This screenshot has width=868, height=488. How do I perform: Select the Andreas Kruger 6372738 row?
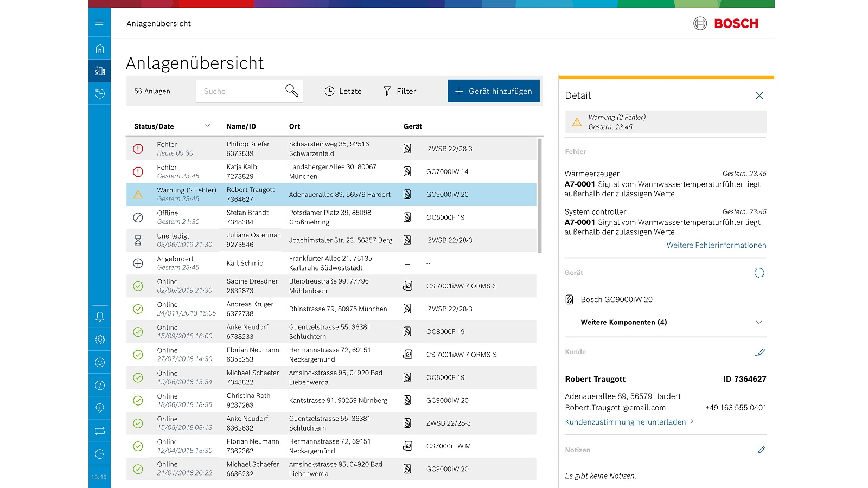[x=331, y=309]
